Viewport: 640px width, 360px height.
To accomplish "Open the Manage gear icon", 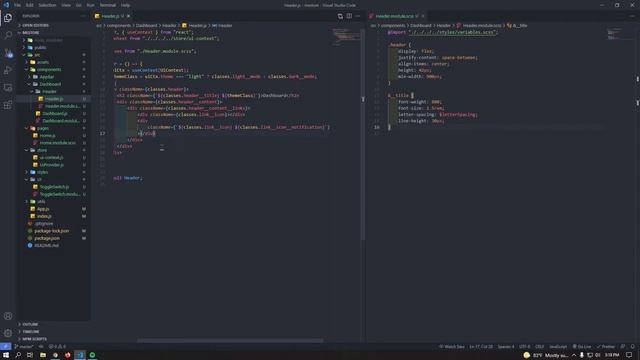I will 8,333.
